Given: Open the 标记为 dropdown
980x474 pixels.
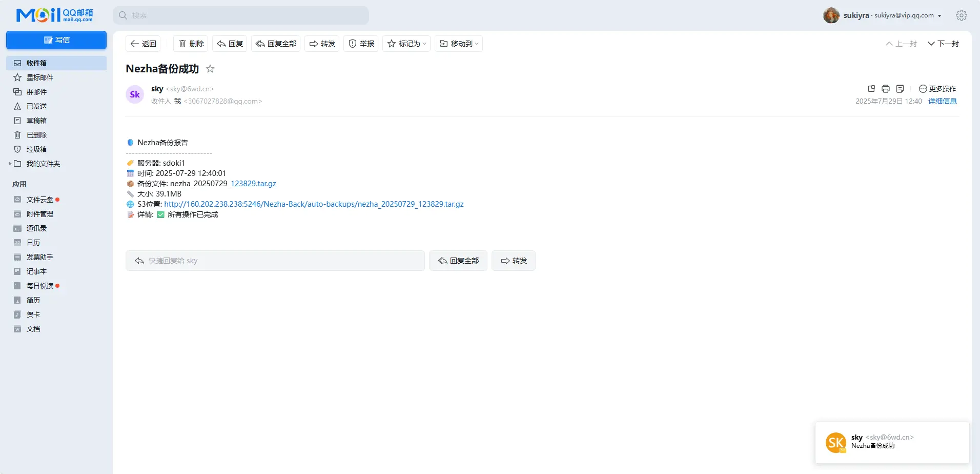Looking at the screenshot, I should [x=406, y=44].
